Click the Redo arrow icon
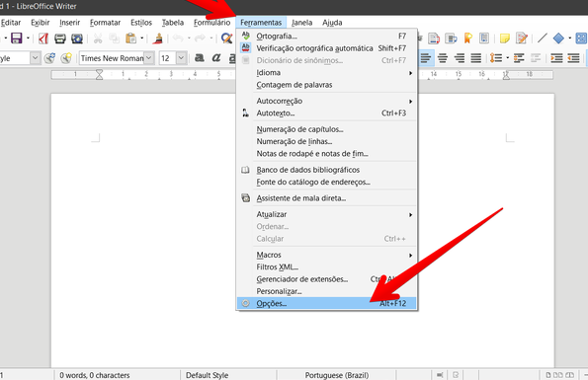This screenshot has width=588, height=380. 200,38
